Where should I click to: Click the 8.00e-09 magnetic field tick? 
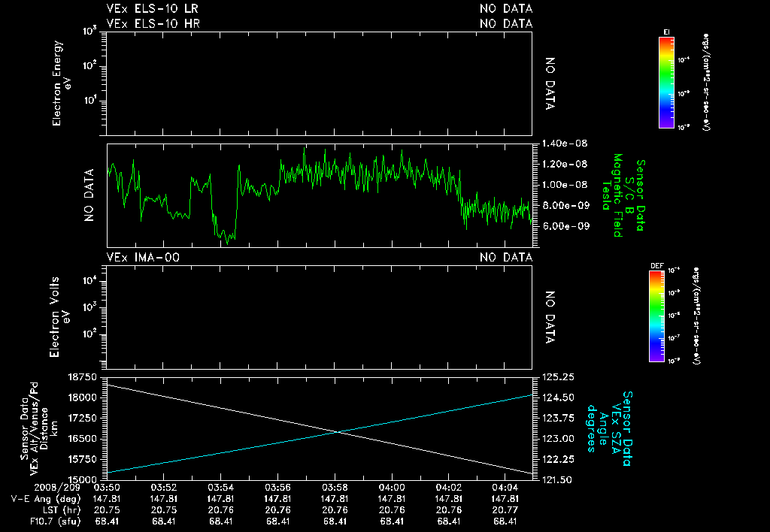[565, 205]
